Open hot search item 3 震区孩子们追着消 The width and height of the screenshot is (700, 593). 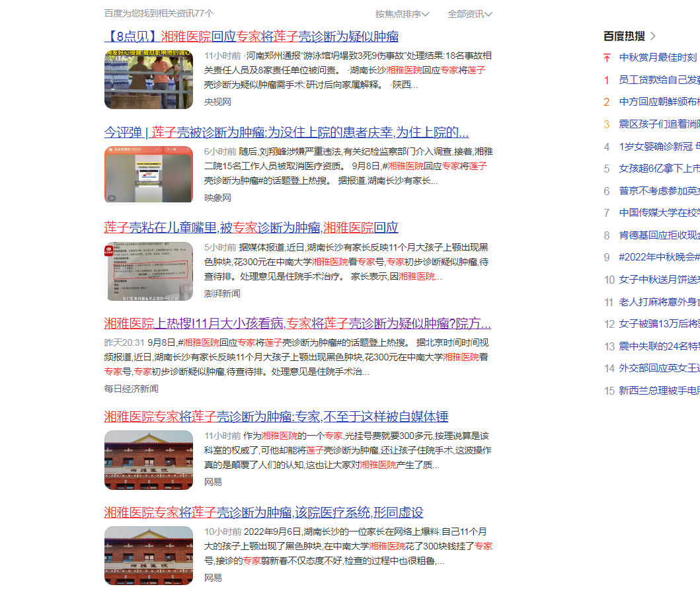[659, 124]
